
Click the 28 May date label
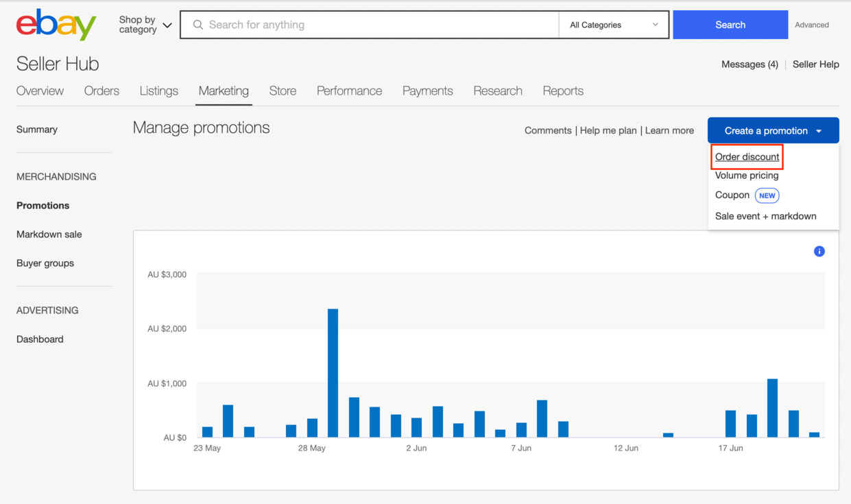tap(312, 448)
